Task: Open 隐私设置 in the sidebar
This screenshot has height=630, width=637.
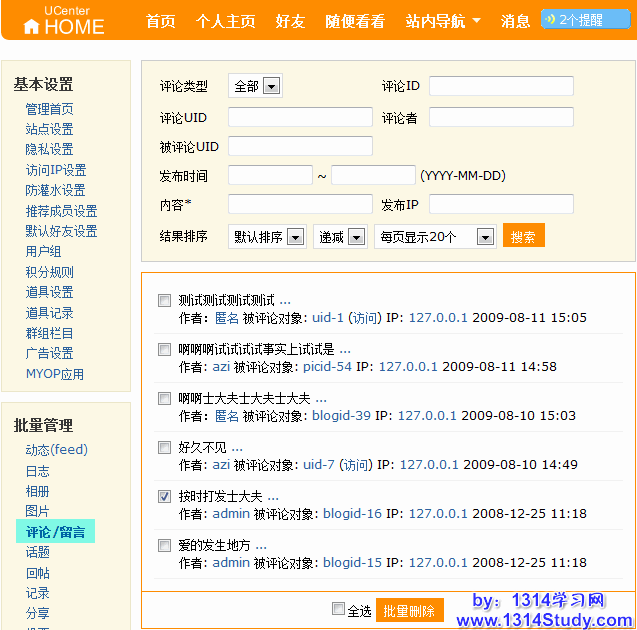Action: pyautogui.click(x=49, y=149)
